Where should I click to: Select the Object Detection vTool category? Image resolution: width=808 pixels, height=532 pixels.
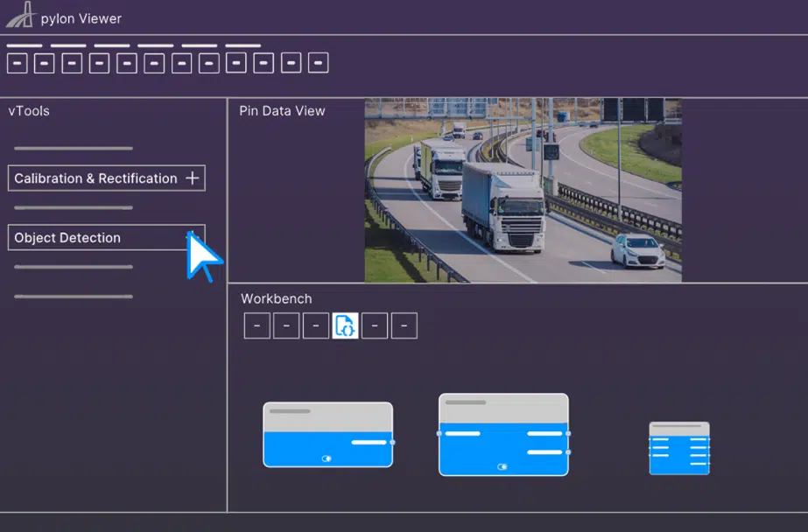(107, 237)
